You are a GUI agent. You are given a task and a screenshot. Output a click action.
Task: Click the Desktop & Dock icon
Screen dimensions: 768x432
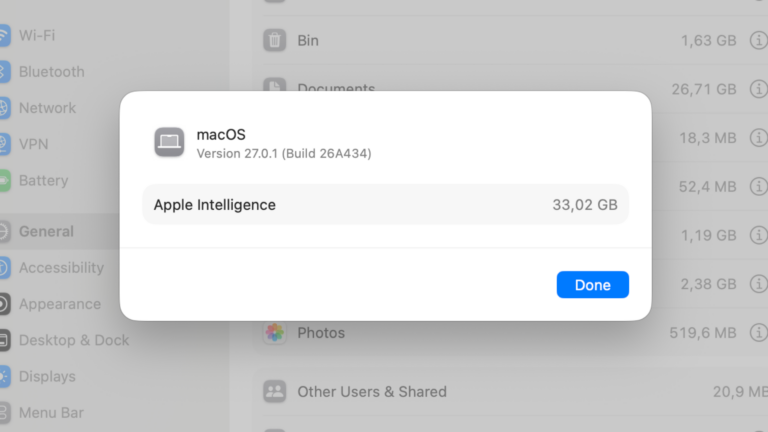[4, 340]
